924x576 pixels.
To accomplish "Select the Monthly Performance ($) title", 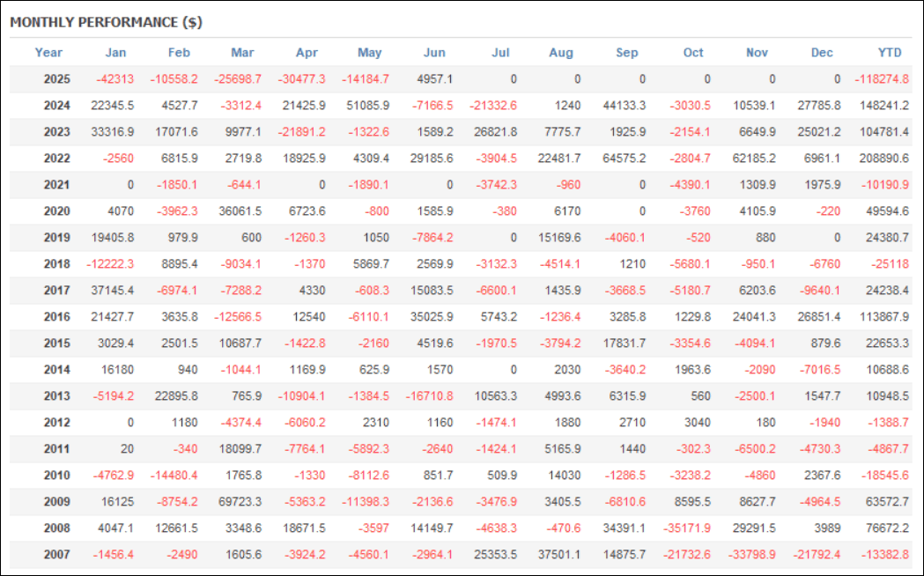I will [106, 22].
